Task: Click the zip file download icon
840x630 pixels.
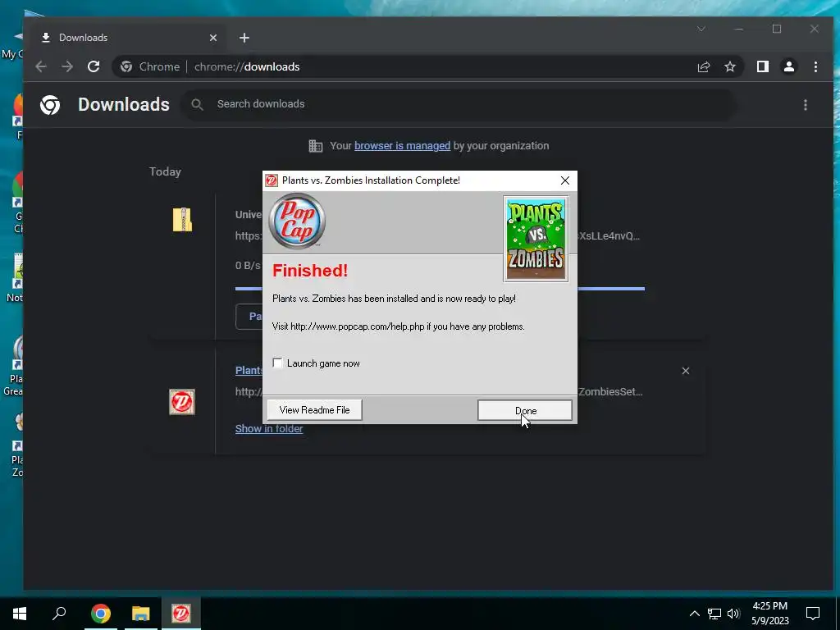Action: (x=182, y=220)
